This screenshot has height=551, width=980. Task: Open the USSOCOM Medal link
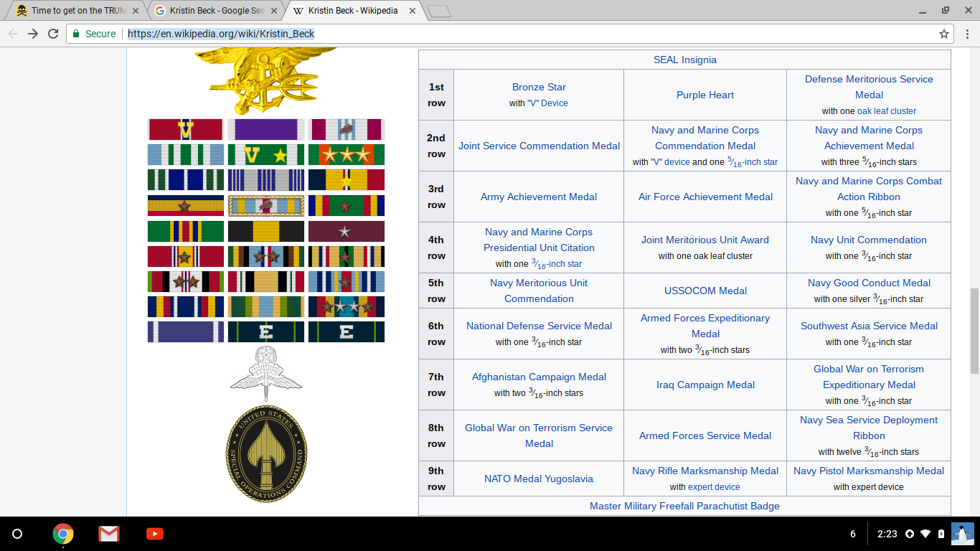click(705, 291)
